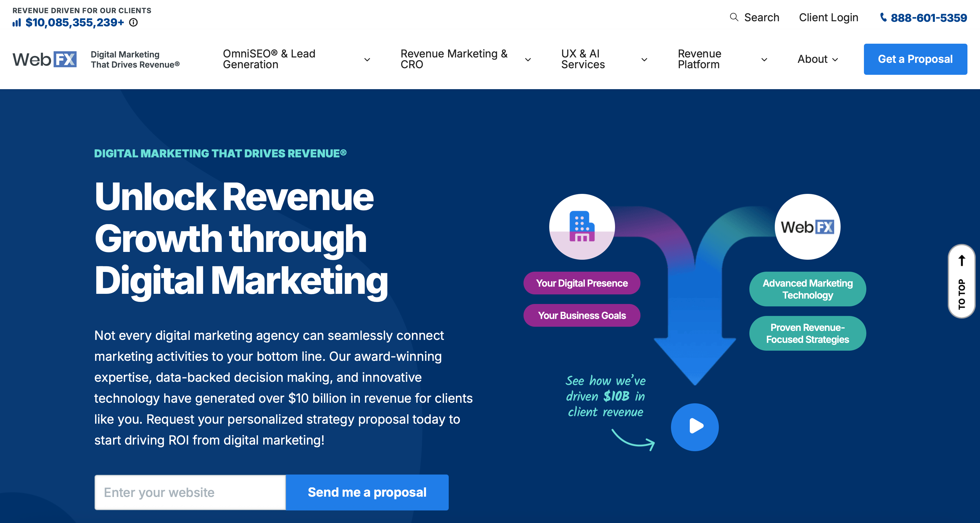Open the Client Login link
980x523 pixels.
[x=828, y=18]
